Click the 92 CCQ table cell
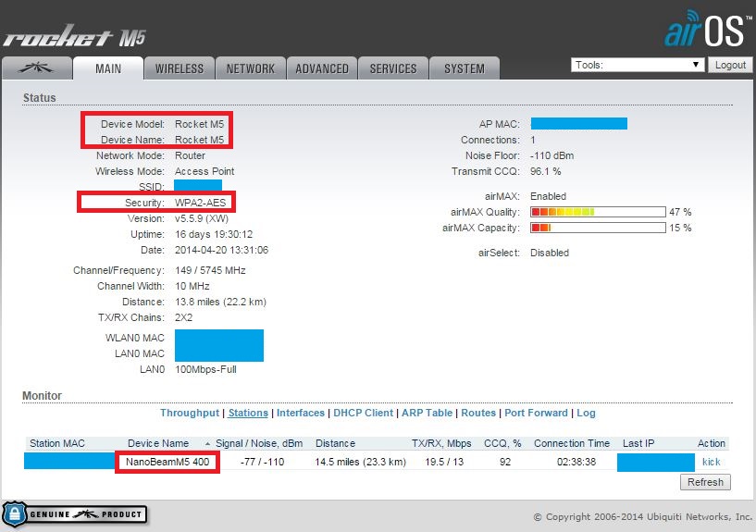The width and height of the screenshot is (756, 532). 505,462
